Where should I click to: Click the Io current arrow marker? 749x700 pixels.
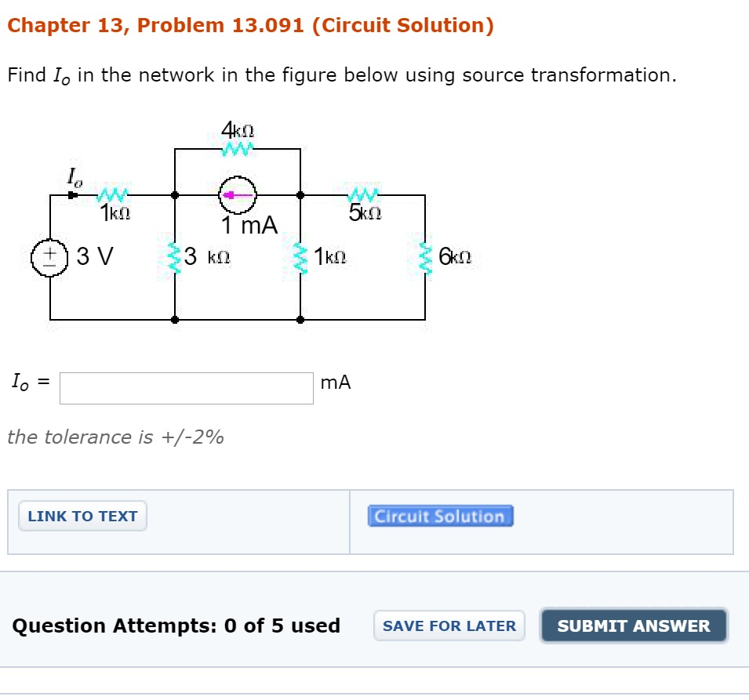[73, 195]
